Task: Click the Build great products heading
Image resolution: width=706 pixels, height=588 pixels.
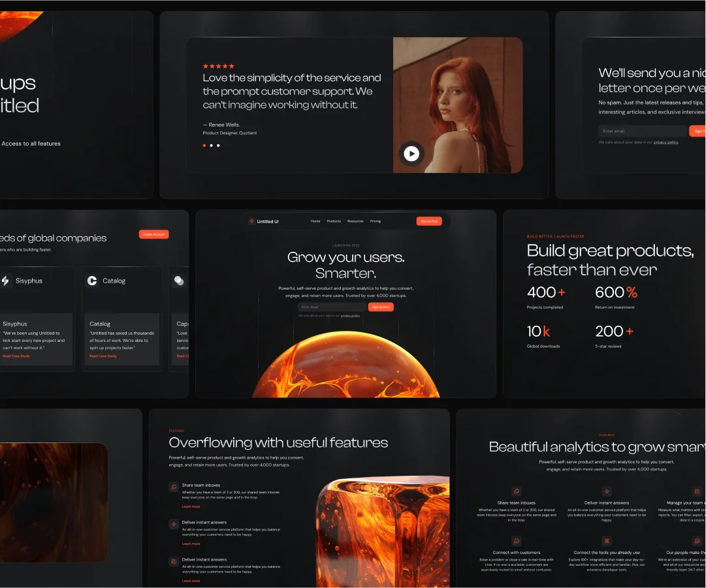Action: [610, 260]
